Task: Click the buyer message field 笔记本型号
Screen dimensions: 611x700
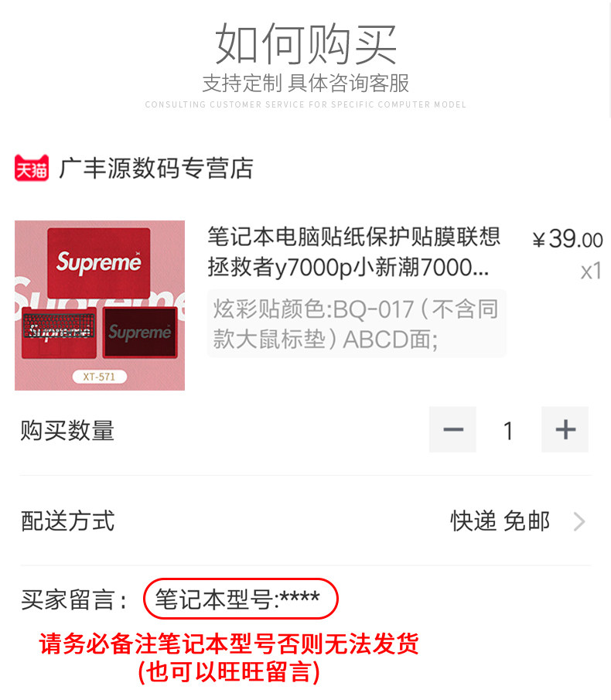Action: 241,599
